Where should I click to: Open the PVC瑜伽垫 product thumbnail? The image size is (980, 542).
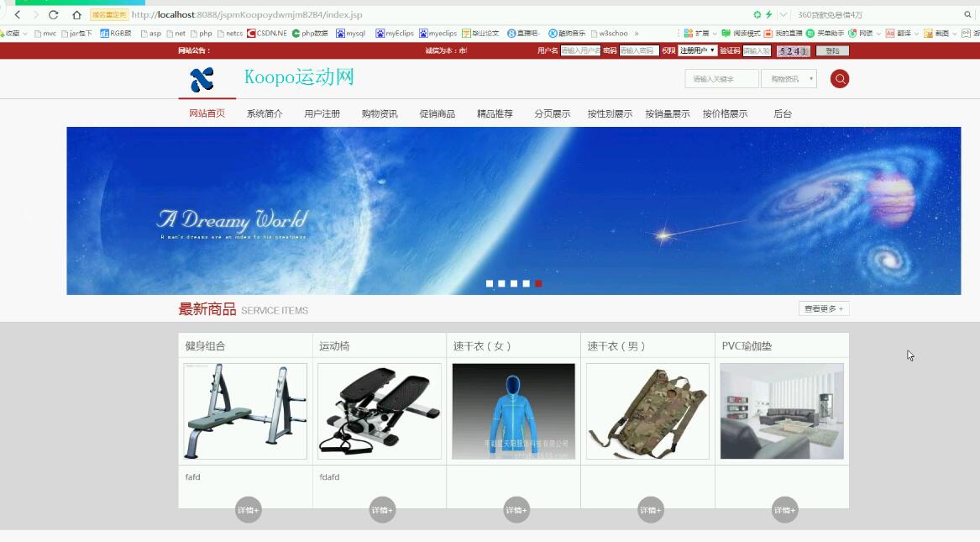(x=782, y=412)
